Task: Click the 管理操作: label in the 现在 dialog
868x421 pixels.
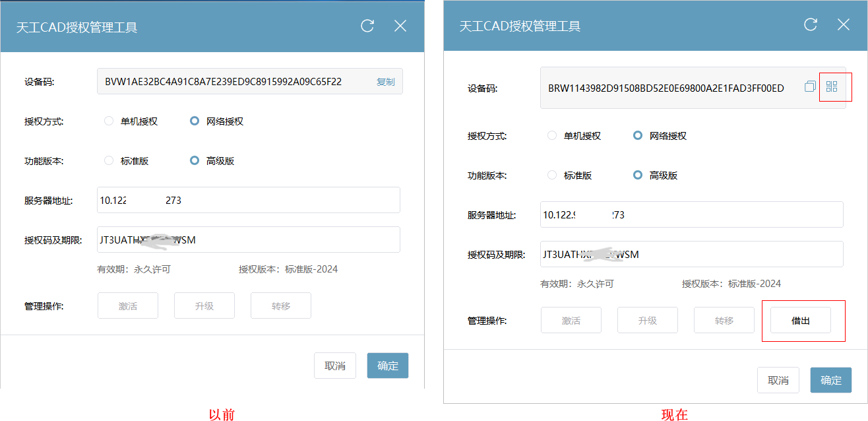Action: [487, 321]
